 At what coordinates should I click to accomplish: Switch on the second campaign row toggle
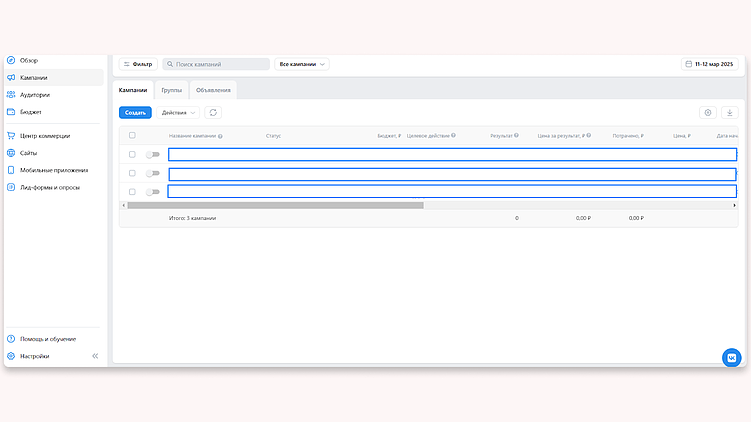(x=153, y=173)
